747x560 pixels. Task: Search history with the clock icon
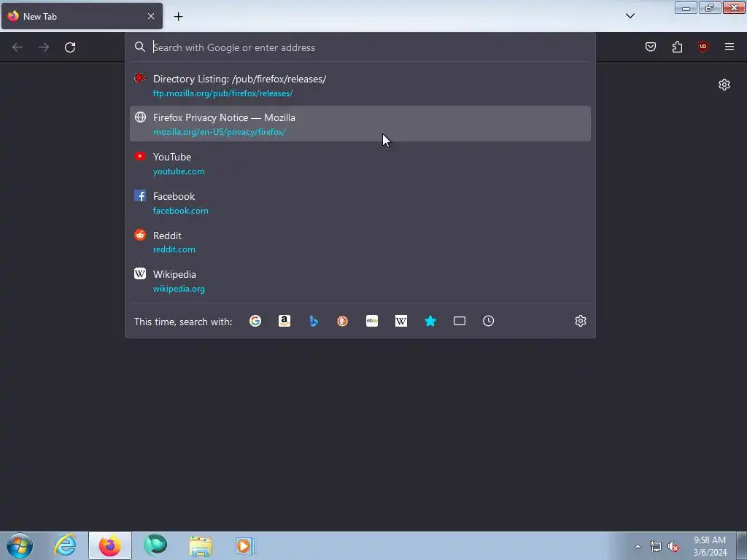click(488, 321)
